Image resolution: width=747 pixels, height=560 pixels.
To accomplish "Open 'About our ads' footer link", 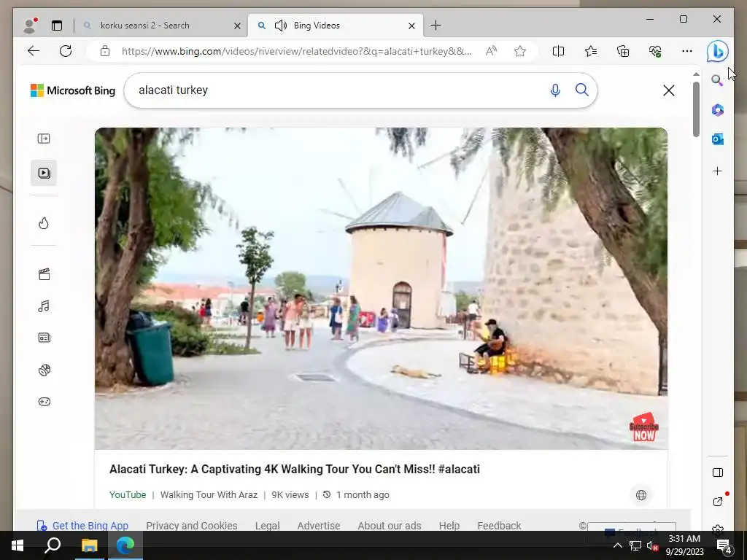I will tap(390, 526).
